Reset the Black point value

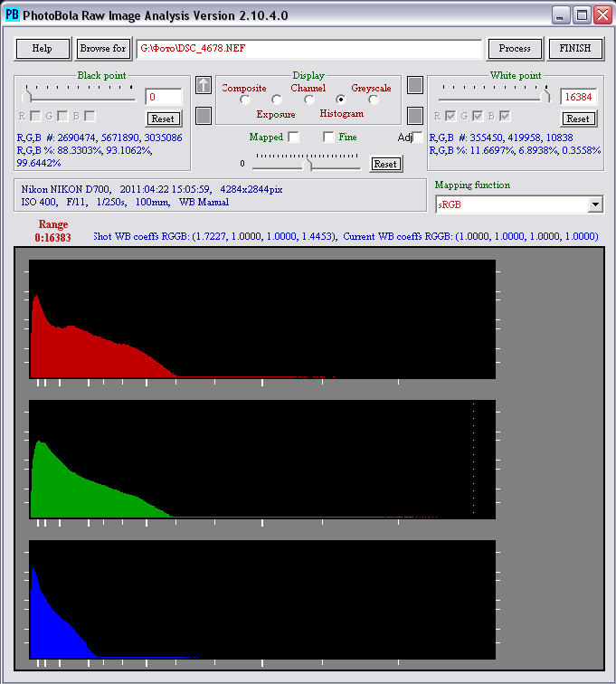pyautogui.click(x=163, y=119)
